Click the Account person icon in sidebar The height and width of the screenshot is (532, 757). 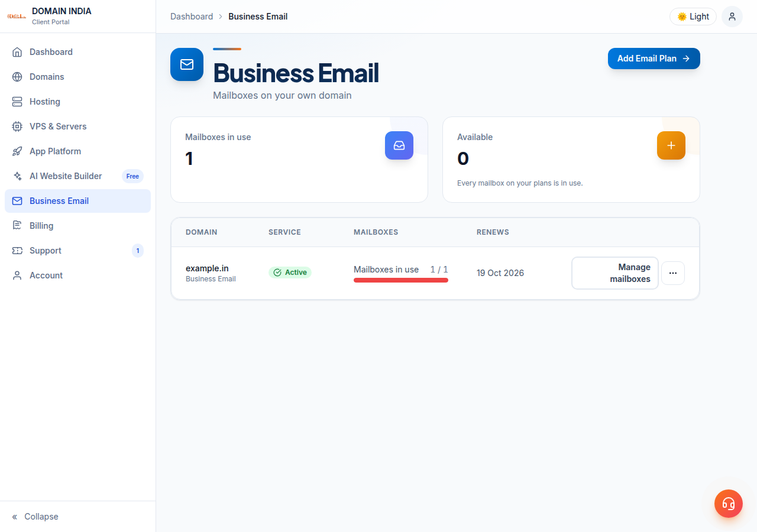tap(17, 275)
